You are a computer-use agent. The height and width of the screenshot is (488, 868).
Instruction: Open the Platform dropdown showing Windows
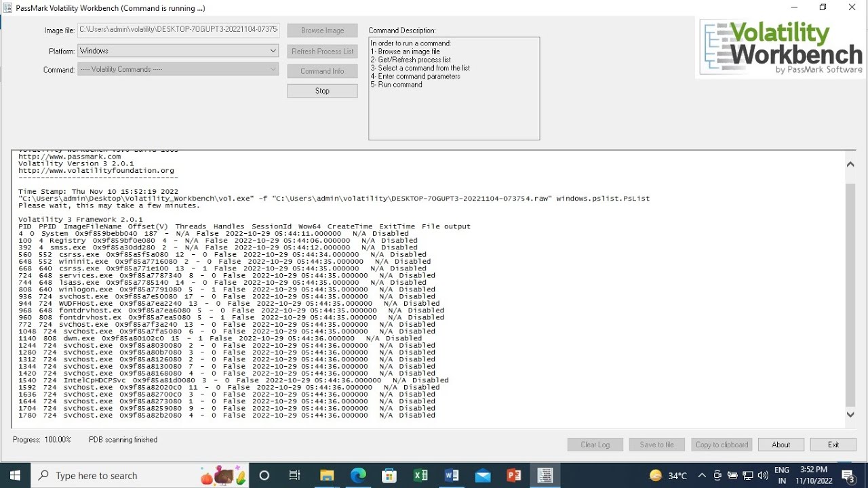point(178,51)
